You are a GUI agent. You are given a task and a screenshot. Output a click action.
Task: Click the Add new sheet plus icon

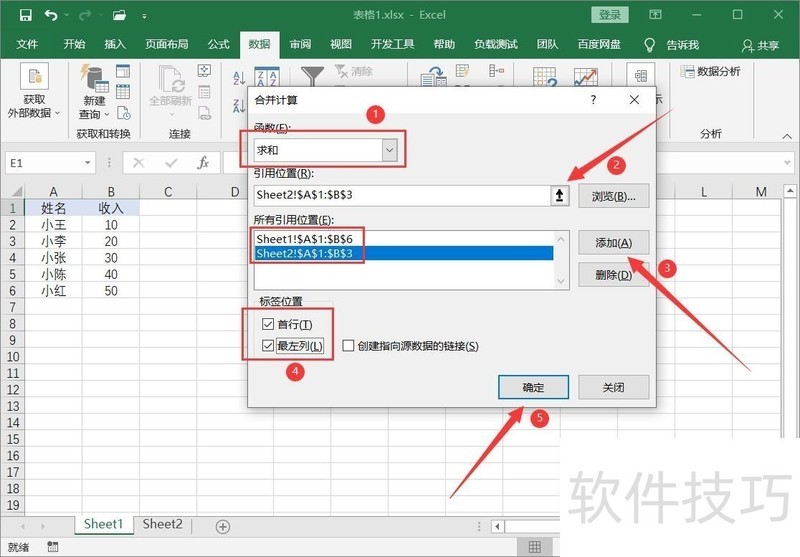point(222,526)
